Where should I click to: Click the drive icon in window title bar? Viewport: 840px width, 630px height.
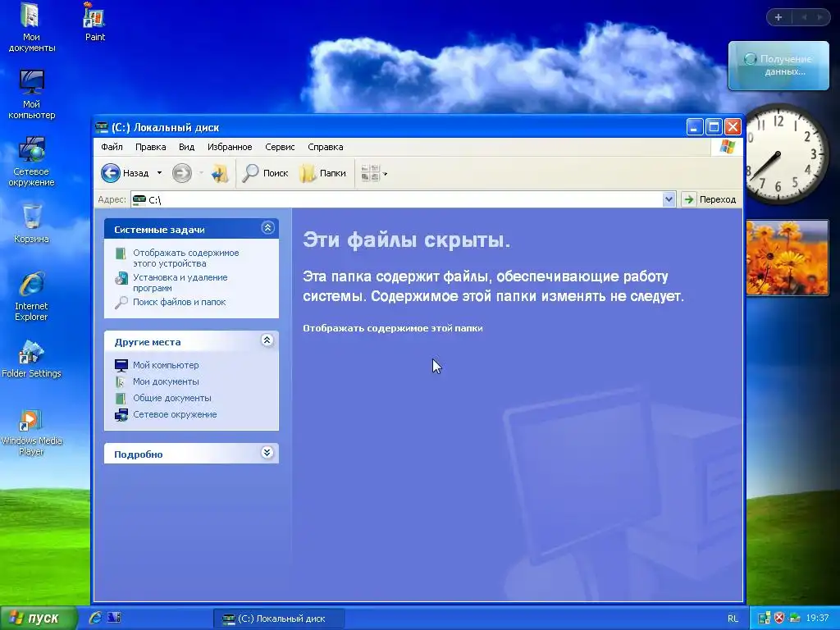click(x=101, y=127)
